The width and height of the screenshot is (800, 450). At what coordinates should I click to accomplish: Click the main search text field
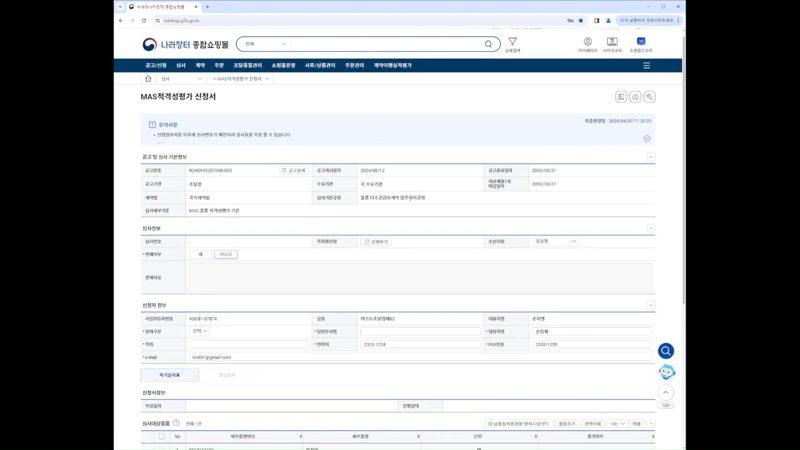(x=385, y=44)
